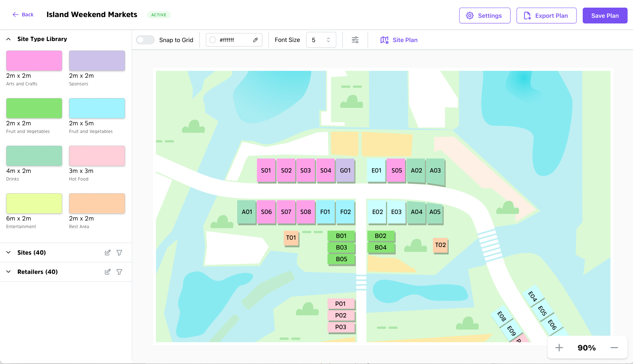
Task: Enable the Snap to Grid toggle
Action: pyautogui.click(x=145, y=40)
